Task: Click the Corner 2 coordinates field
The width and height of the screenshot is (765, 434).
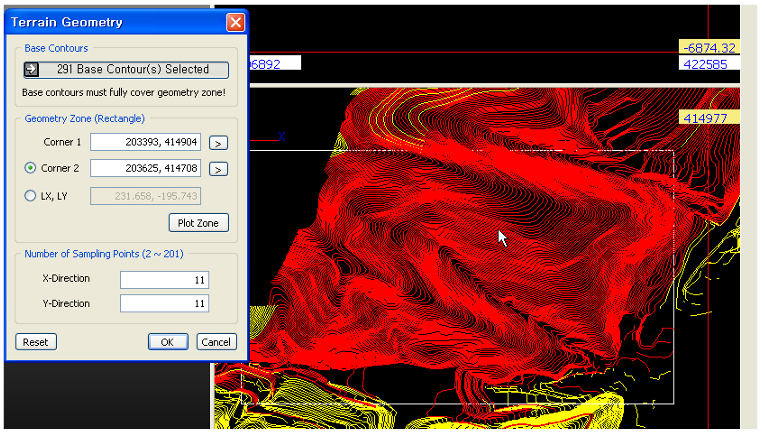Action: 145,168
